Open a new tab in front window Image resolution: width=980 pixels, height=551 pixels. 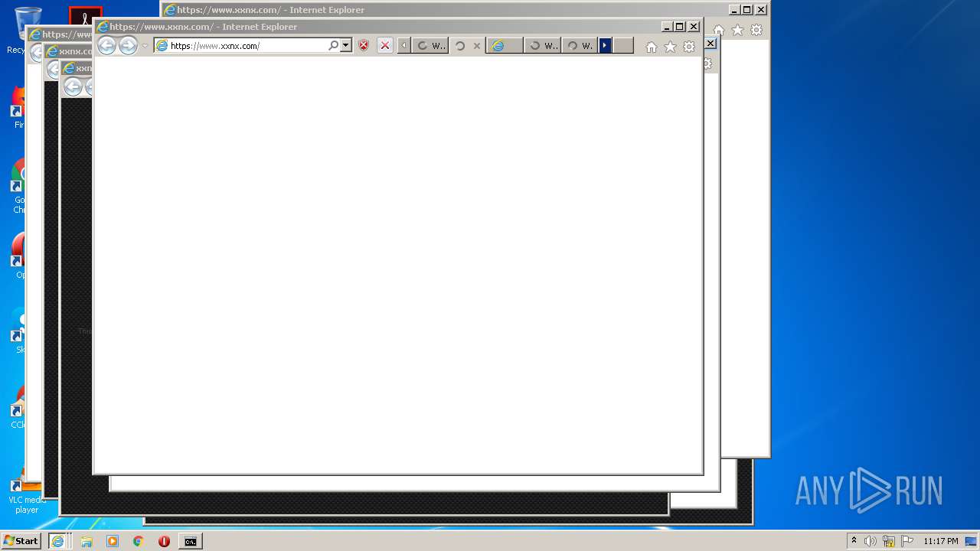623,45
